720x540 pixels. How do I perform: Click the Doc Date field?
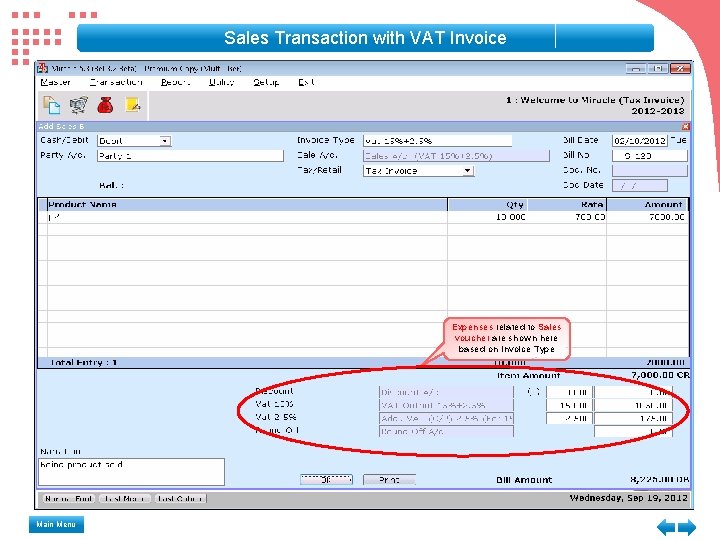pos(639,186)
